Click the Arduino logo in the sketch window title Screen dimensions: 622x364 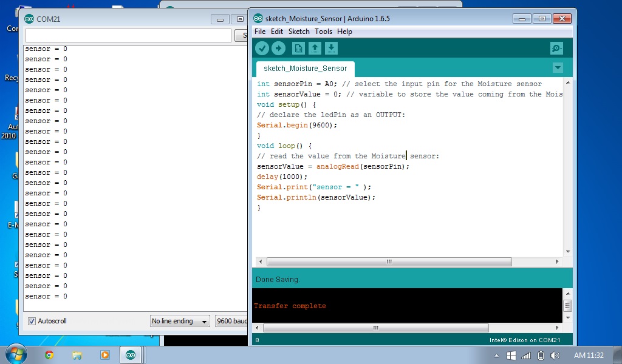click(x=258, y=18)
